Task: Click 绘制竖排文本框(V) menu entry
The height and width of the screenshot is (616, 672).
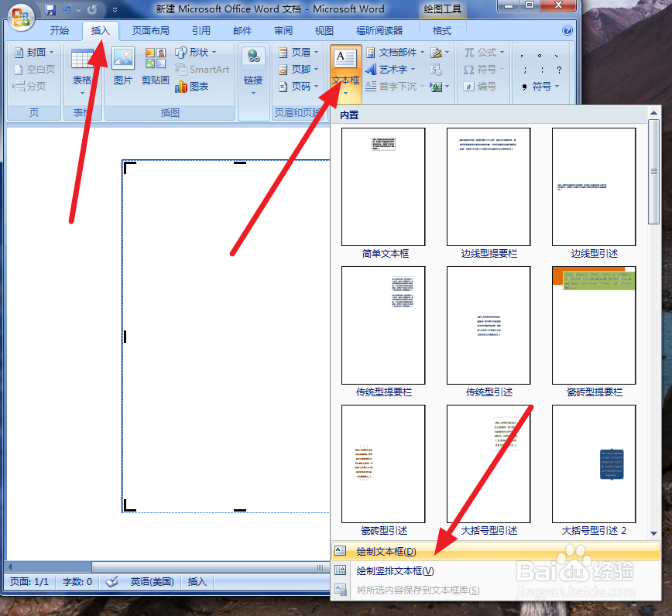Action: click(495, 570)
